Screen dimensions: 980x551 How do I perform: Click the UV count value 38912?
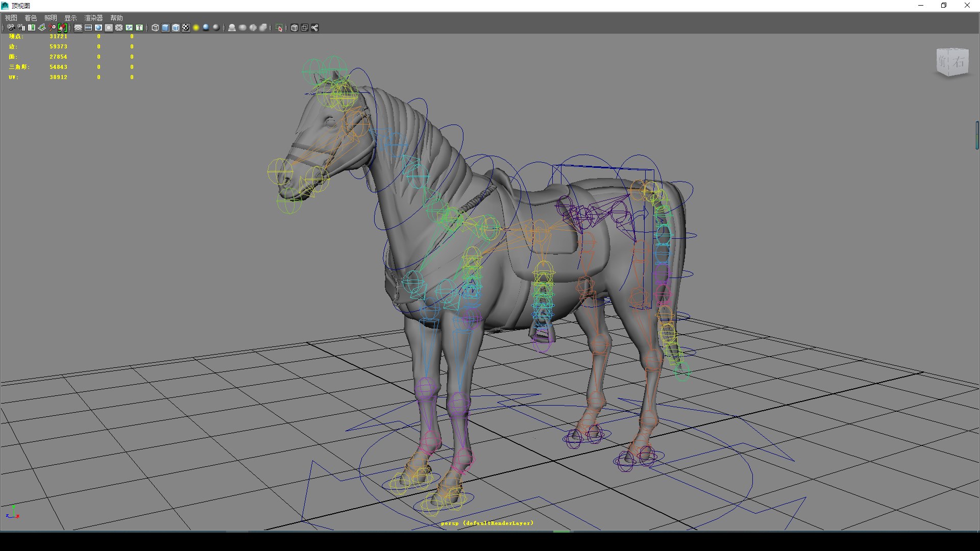point(58,77)
